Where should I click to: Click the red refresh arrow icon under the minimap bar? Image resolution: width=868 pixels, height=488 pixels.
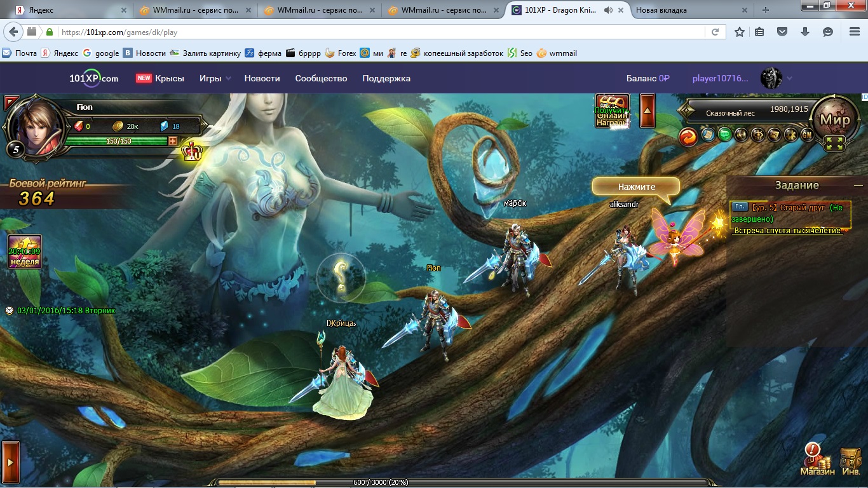[x=688, y=136]
